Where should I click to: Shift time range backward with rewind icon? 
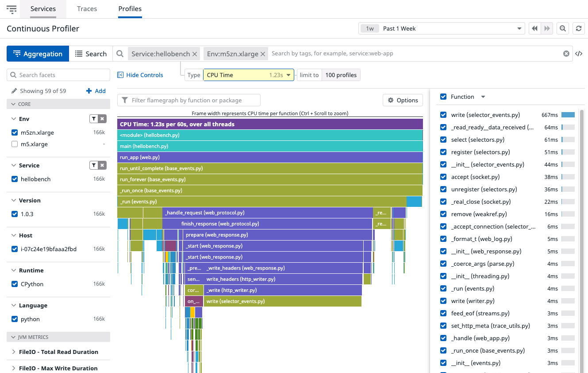tap(534, 28)
